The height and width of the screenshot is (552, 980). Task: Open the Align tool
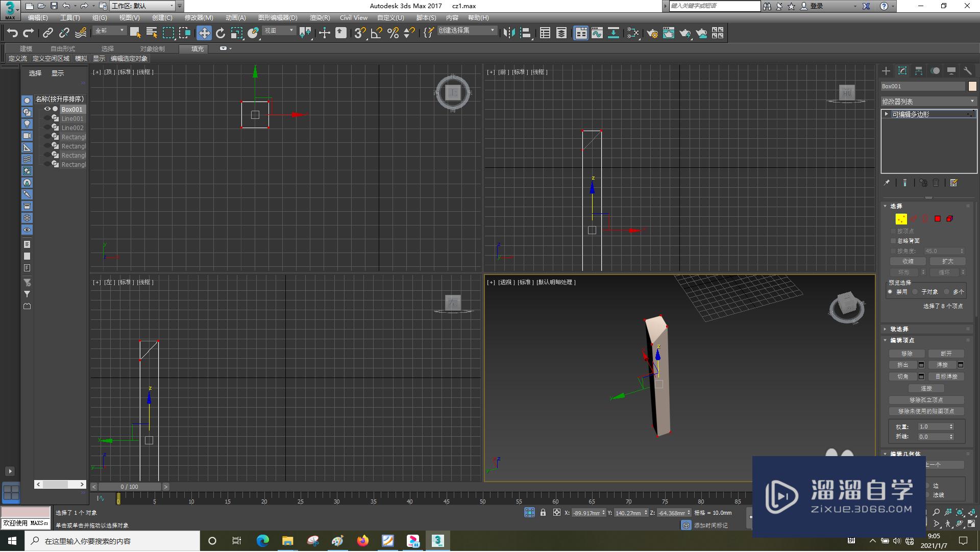tap(526, 33)
